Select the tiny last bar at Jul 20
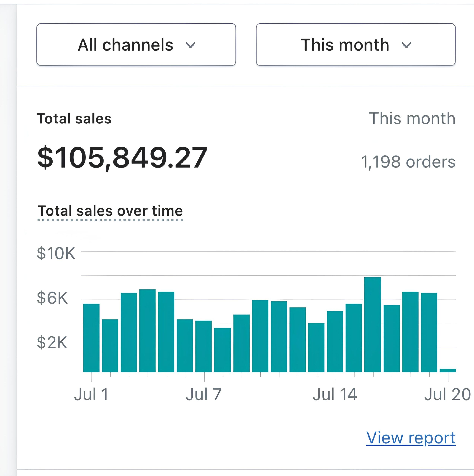The width and height of the screenshot is (474, 476). click(448, 370)
